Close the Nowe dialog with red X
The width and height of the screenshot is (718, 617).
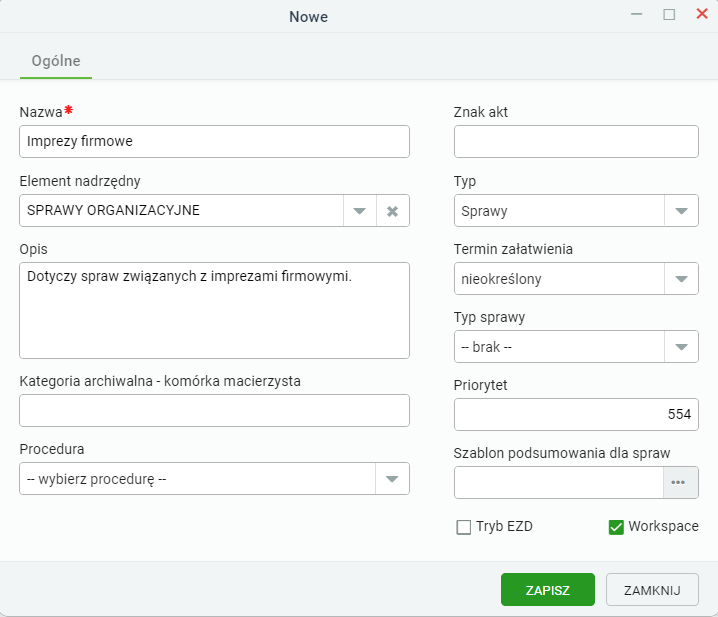(702, 14)
